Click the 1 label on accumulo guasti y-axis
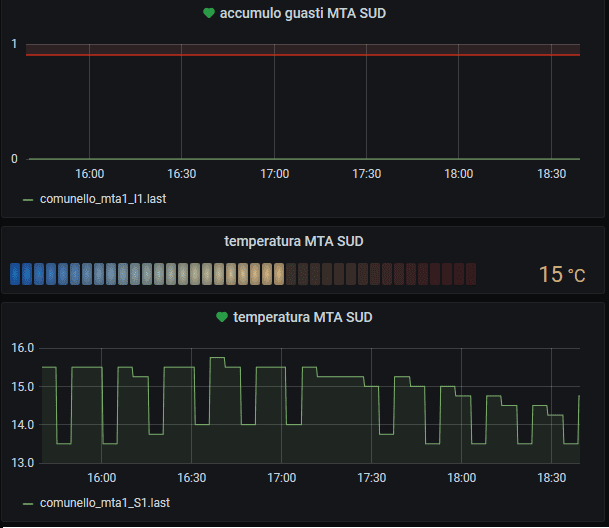The height and width of the screenshot is (528, 609). pos(14,44)
